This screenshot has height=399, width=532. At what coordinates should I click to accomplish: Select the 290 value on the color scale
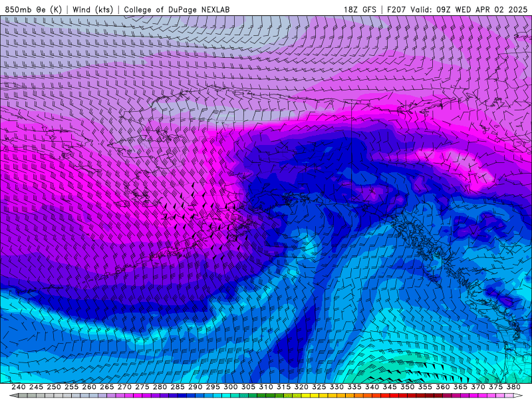195,387
